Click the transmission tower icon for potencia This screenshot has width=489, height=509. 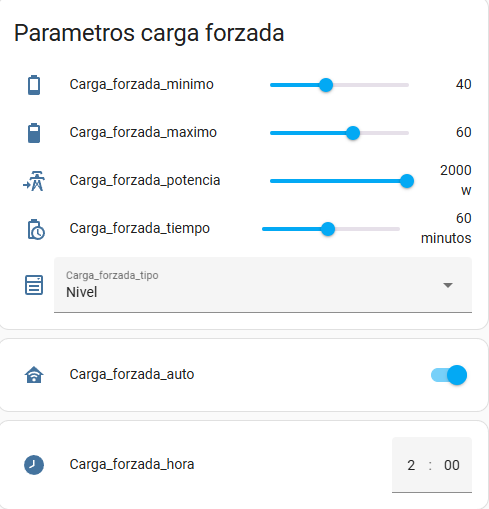click(34, 181)
